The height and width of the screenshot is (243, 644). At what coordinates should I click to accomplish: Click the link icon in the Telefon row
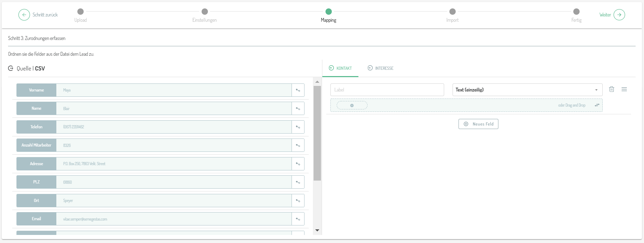(x=298, y=127)
